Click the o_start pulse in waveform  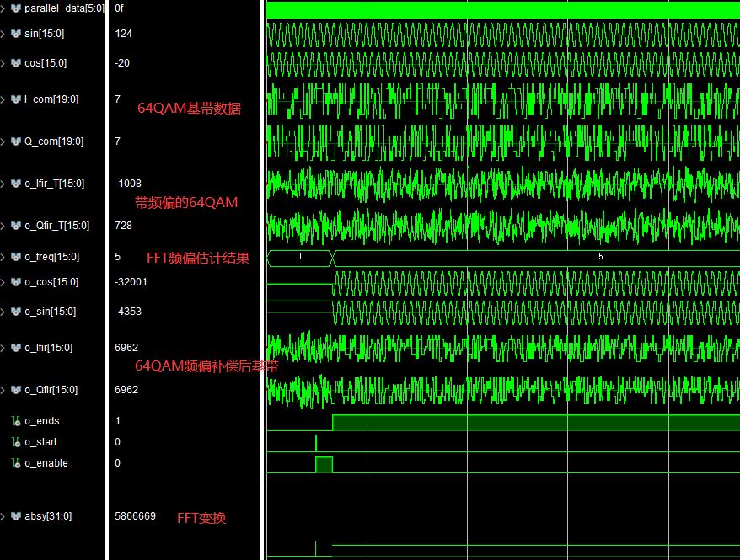pos(316,444)
